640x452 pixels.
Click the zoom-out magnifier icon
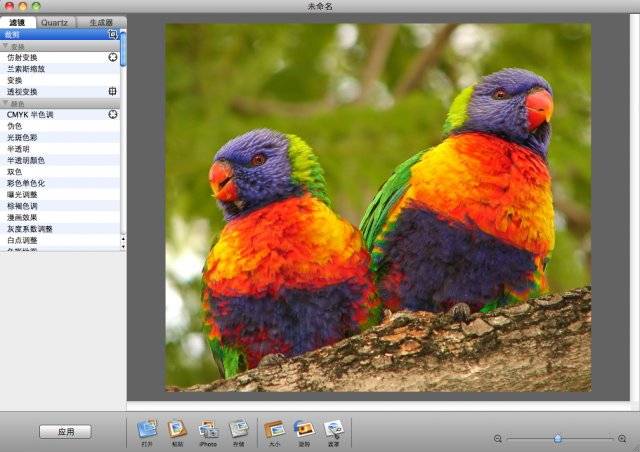coord(498,439)
